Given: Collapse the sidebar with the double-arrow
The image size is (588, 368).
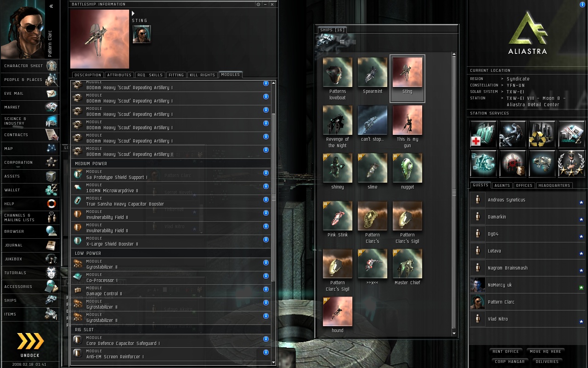Looking at the screenshot, I should [x=51, y=6].
